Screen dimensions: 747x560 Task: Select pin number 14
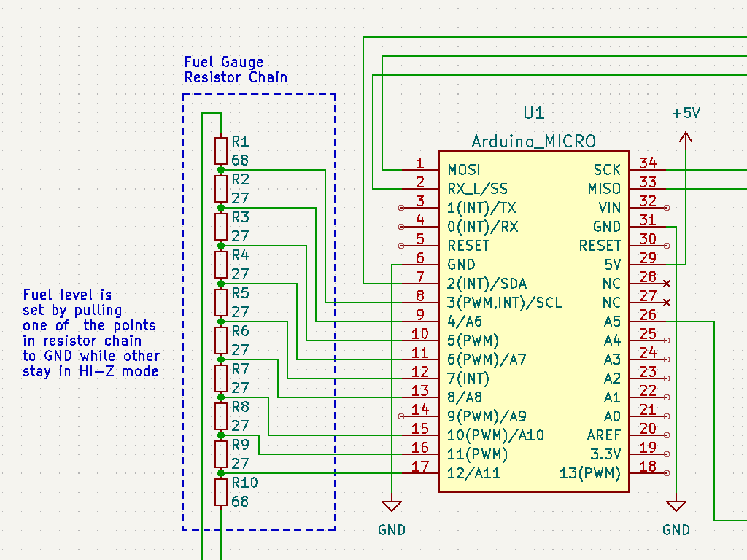coord(419,410)
